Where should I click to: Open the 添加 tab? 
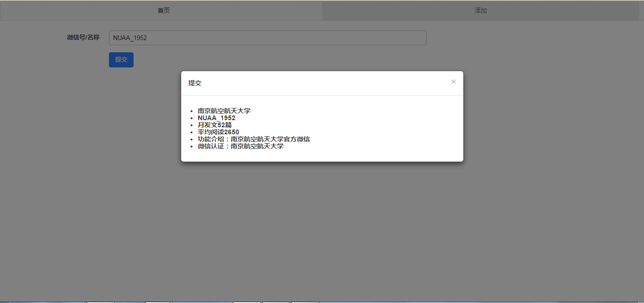481,10
